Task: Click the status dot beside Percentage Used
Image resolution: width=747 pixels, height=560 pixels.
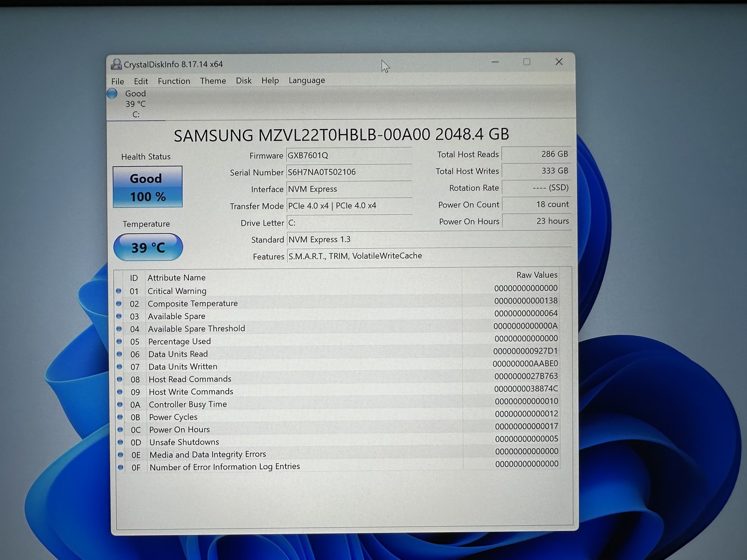Action: [x=119, y=342]
